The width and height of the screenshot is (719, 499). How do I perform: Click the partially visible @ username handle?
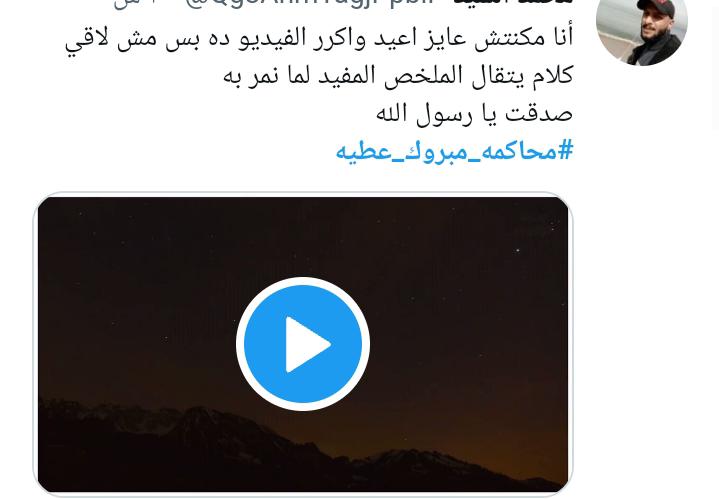[310, 2]
